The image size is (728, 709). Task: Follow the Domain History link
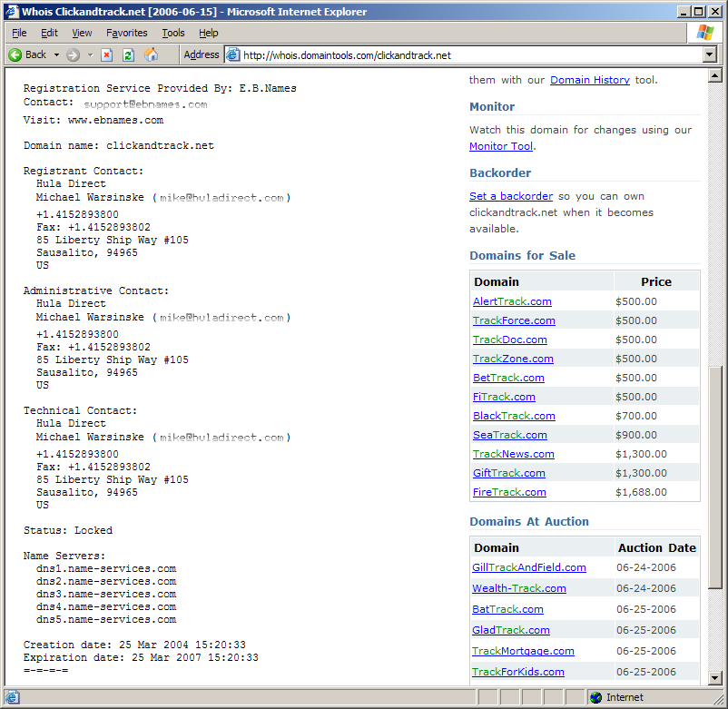[x=590, y=80]
